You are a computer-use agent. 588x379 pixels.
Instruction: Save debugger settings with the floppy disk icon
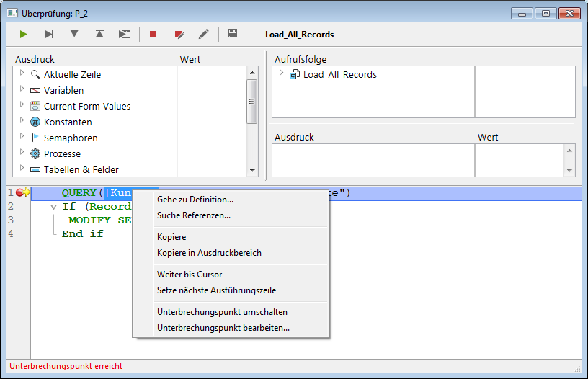[x=233, y=34]
